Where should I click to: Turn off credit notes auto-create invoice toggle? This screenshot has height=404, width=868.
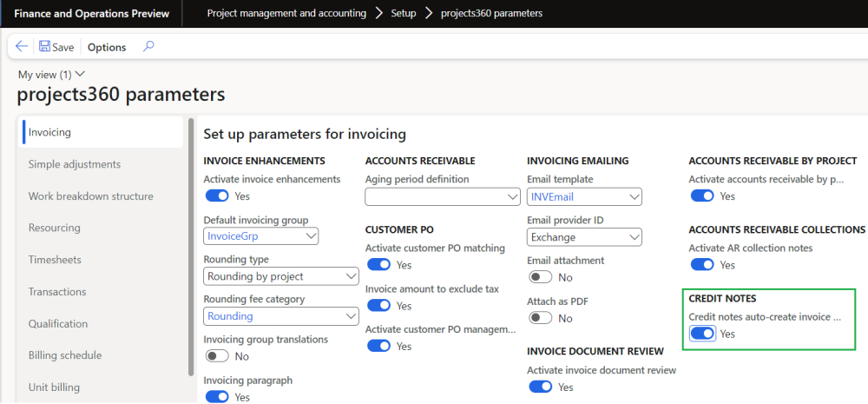click(702, 334)
